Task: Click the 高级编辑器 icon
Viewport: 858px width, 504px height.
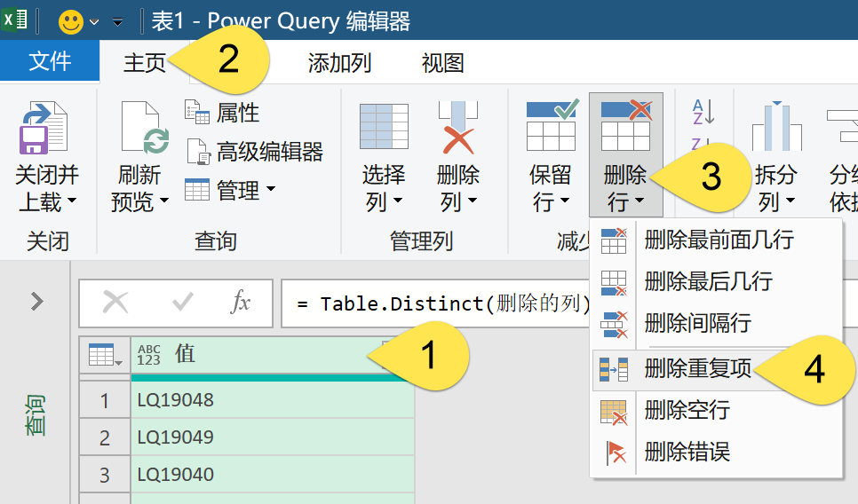Action: click(198, 152)
